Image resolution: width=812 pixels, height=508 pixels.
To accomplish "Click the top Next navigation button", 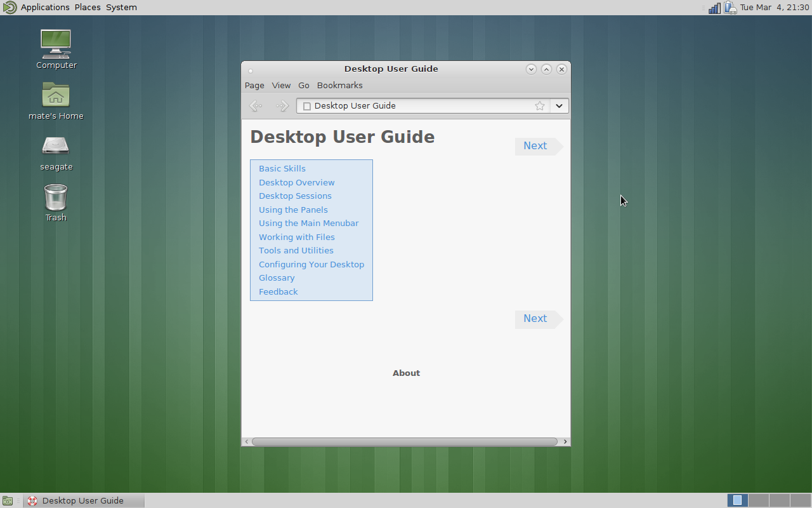I will [535, 146].
